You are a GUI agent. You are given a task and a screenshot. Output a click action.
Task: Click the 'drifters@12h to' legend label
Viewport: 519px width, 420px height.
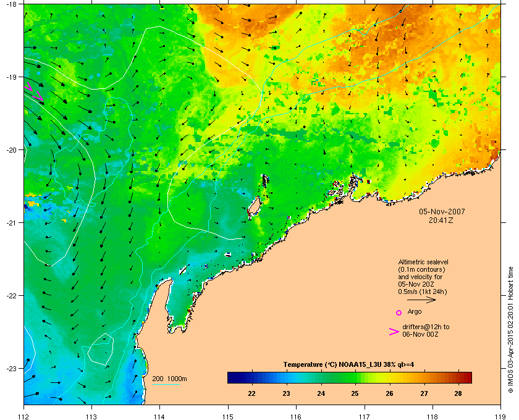coord(426,327)
